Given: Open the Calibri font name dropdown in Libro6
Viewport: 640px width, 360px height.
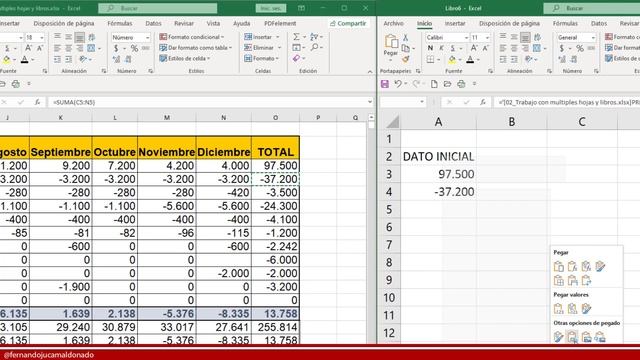Looking at the screenshot, I should point(466,38).
